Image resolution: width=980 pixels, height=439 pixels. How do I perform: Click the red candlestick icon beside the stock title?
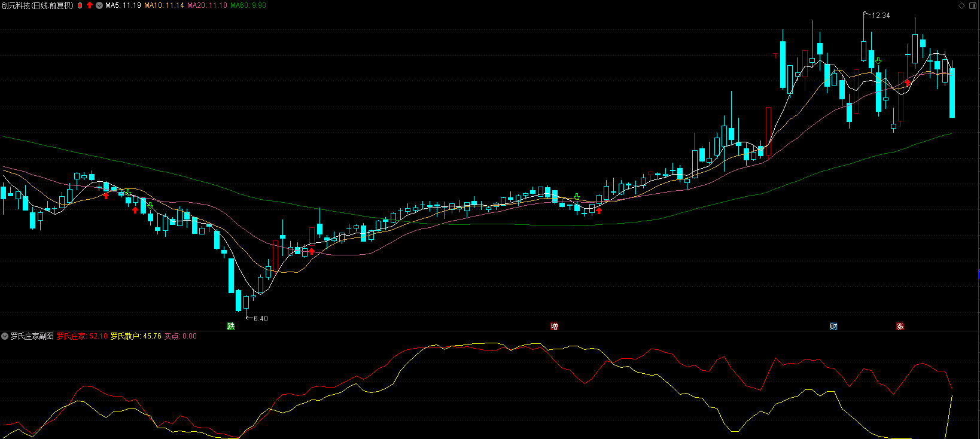80,5
